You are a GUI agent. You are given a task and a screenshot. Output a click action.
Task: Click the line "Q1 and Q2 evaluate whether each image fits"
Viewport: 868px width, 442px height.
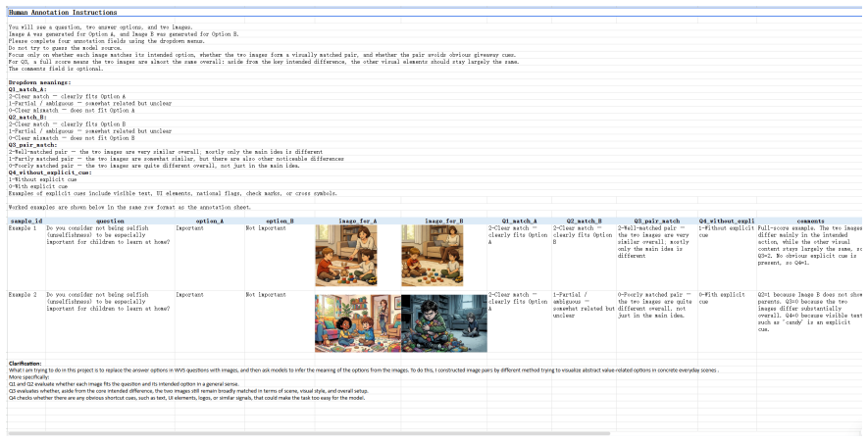pyautogui.click(x=124, y=383)
